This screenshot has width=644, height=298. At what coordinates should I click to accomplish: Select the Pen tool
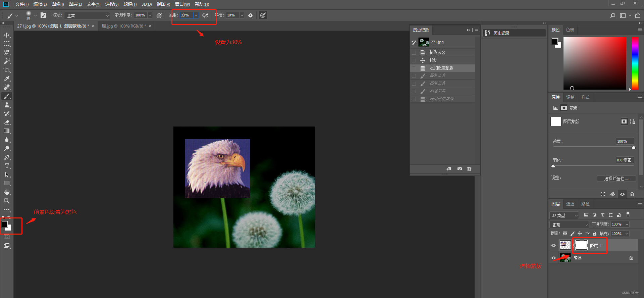coord(7,157)
